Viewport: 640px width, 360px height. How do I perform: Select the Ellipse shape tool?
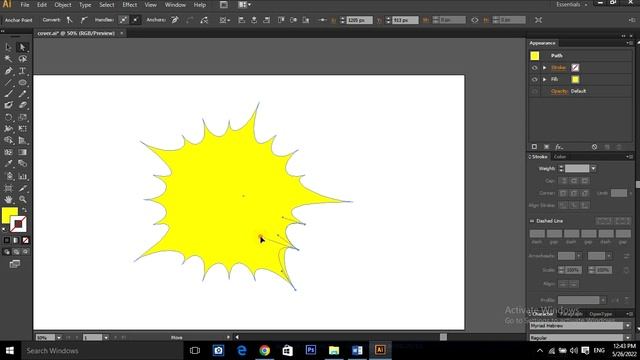pyautogui.click(x=22, y=82)
